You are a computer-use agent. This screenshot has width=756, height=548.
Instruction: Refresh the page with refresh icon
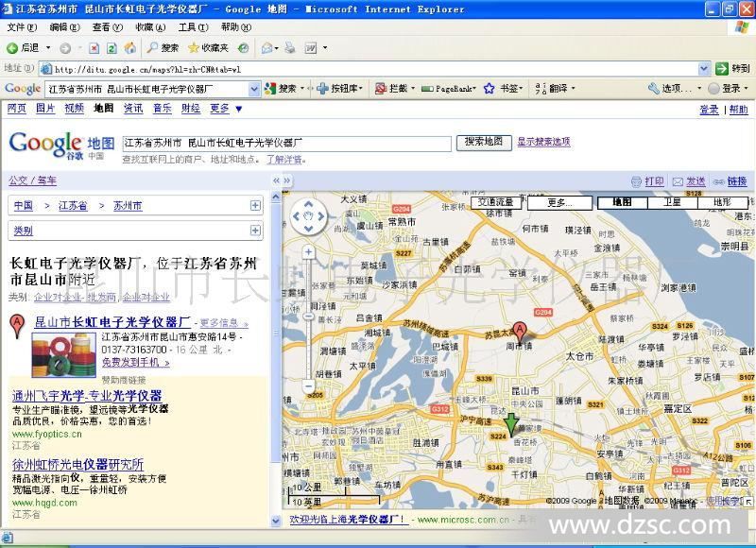pos(112,48)
